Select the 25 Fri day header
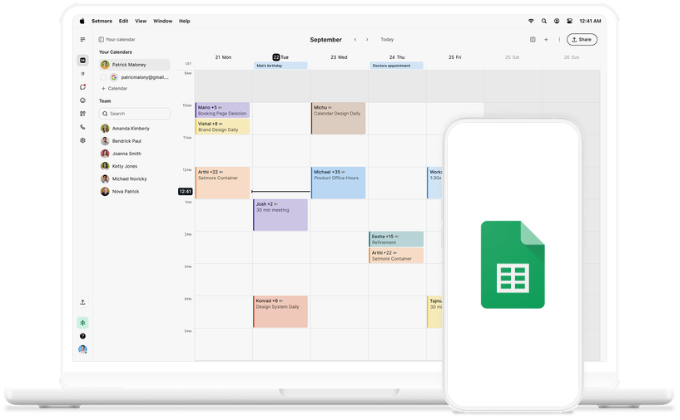680x420 pixels. [455, 57]
